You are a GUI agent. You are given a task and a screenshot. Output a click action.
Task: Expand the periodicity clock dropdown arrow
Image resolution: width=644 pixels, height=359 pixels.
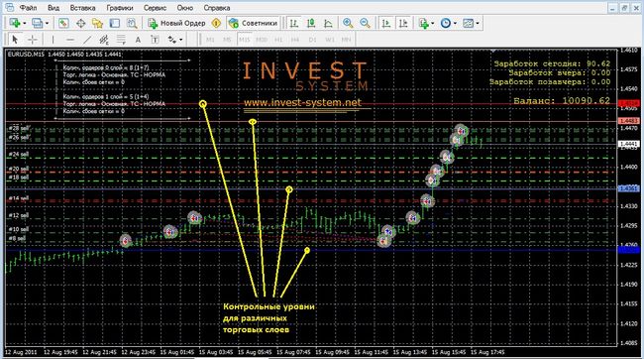pos(455,24)
